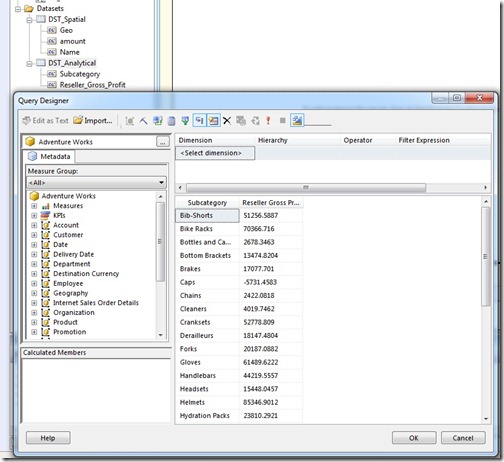Select the Adventure Works root tree node
504x462 pixels.
tap(69, 196)
